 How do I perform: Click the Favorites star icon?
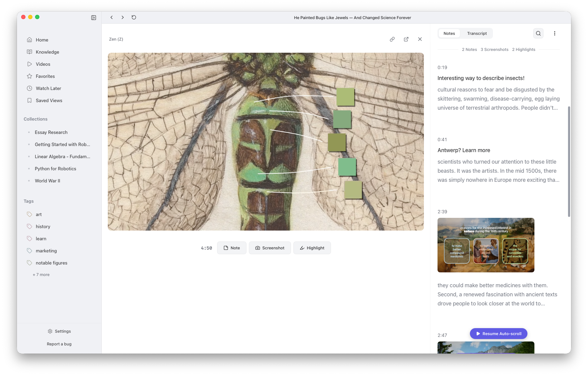(29, 76)
